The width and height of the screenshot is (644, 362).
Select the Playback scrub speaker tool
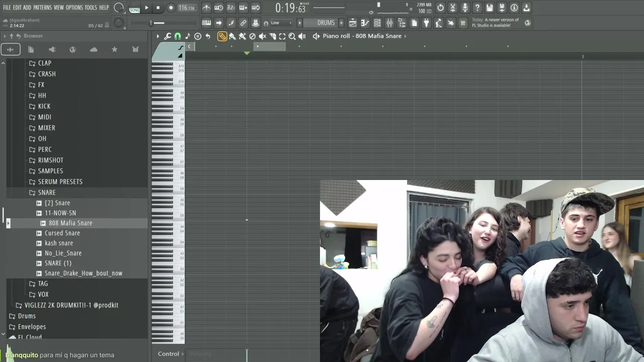[302, 36]
